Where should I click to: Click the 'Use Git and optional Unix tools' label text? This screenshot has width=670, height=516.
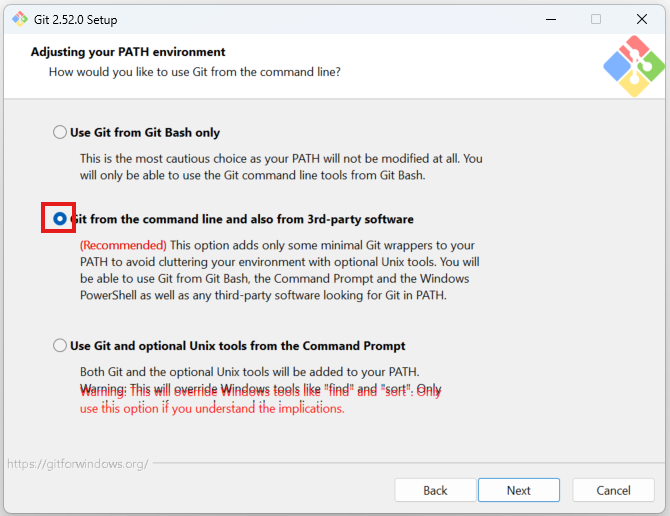click(x=238, y=346)
